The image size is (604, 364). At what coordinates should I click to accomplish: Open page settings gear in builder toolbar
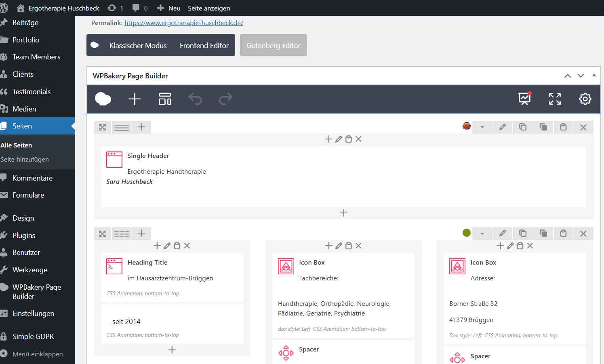pyautogui.click(x=585, y=99)
